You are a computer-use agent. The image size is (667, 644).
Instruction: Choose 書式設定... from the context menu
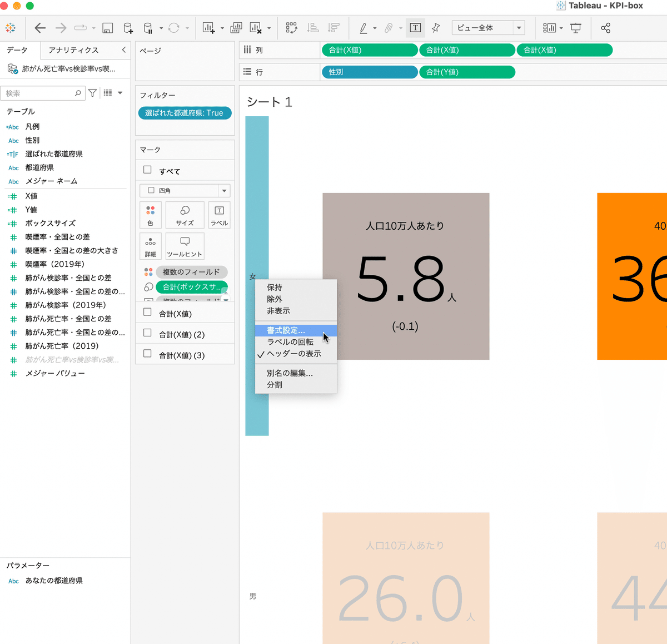(296, 330)
